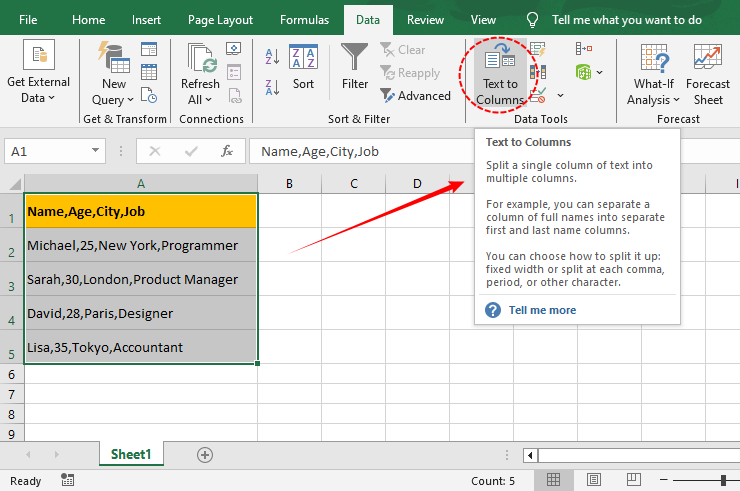The height and width of the screenshot is (491, 740).
Task: Expand the Name Box dropdown arrow
Action: (x=95, y=151)
